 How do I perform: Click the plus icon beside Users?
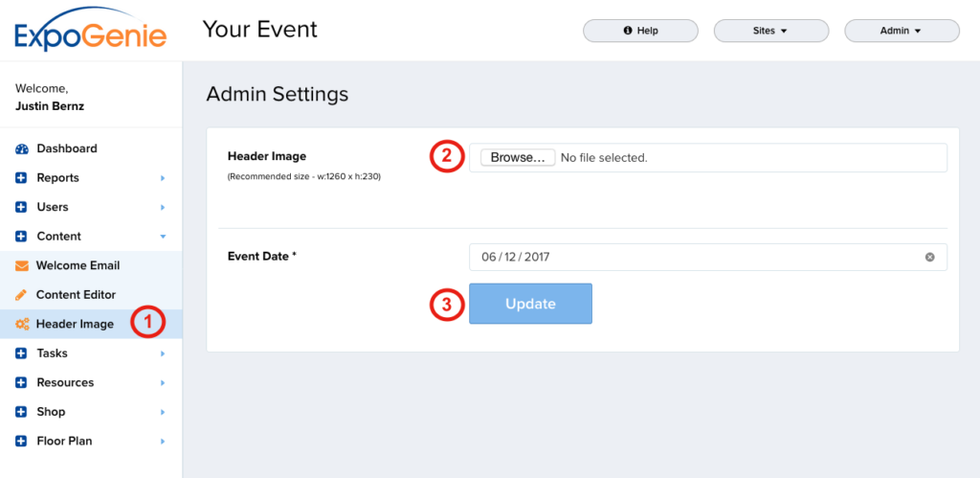(x=21, y=207)
